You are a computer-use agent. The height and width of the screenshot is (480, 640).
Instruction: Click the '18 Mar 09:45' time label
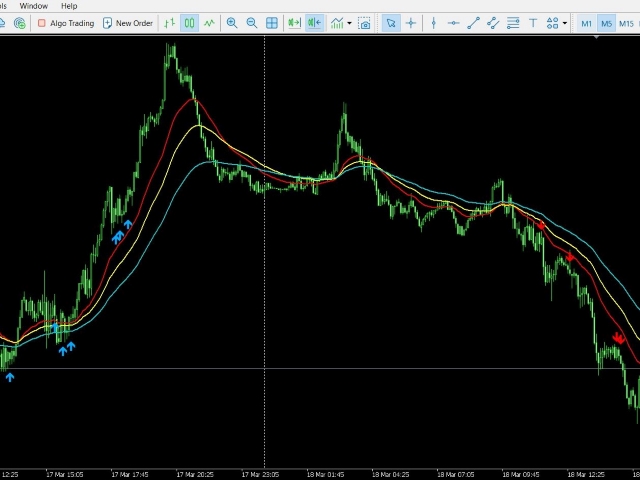[521, 475]
